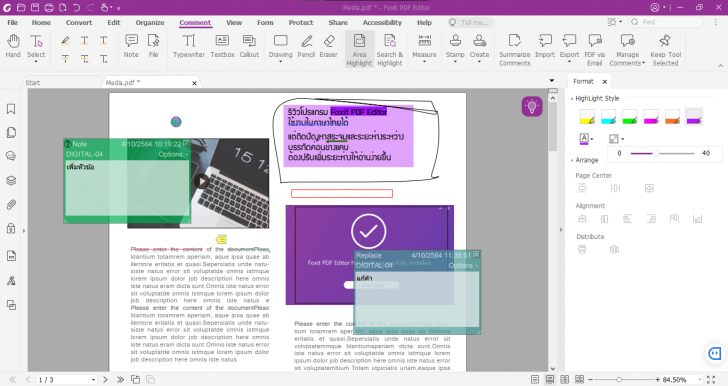This screenshot has width=728, height=386.
Task: Open the Bookmarks side panel
Action: point(11,109)
